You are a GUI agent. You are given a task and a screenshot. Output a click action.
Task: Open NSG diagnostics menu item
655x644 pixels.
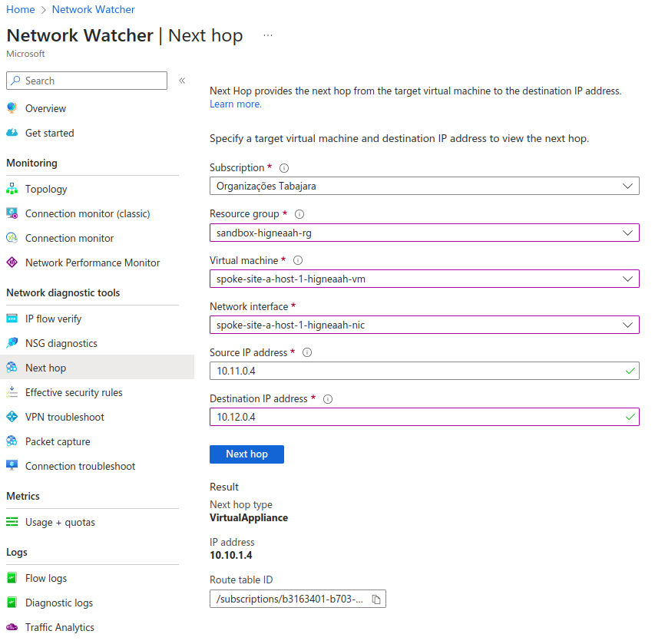[x=61, y=343]
